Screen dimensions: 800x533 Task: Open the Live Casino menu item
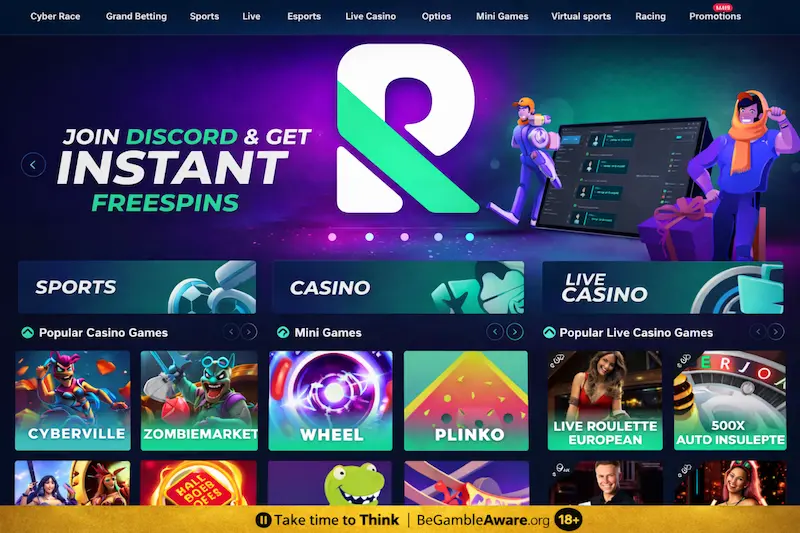(x=370, y=16)
